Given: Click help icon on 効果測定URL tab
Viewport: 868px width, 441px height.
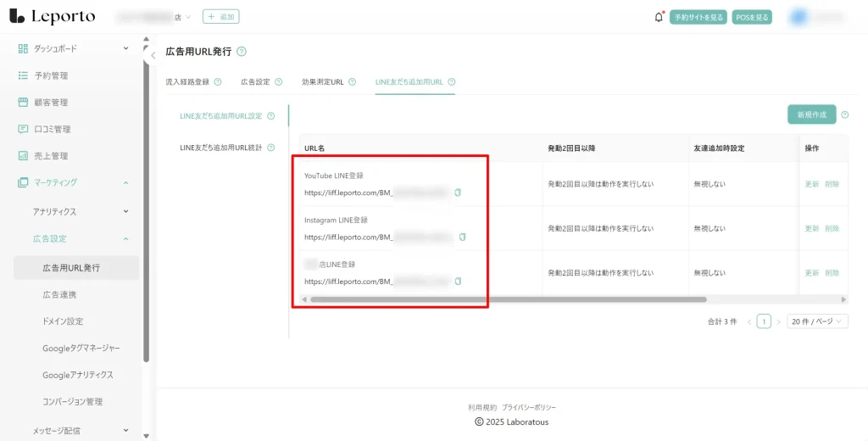Looking at the screenshot, I should point(352,82).
